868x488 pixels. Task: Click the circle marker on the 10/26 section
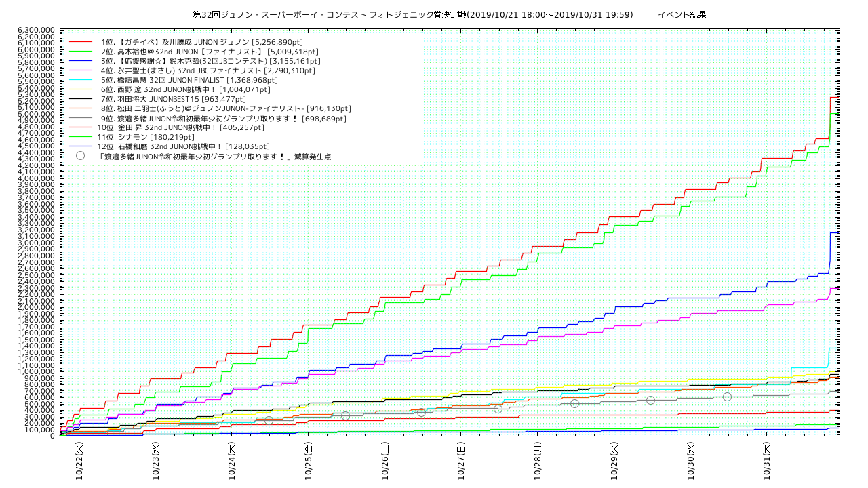click(x=421, y=412)
